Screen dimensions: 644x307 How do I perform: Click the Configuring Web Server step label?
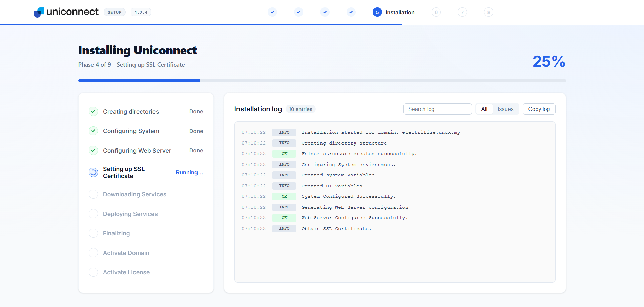click(x=137, y=151)
